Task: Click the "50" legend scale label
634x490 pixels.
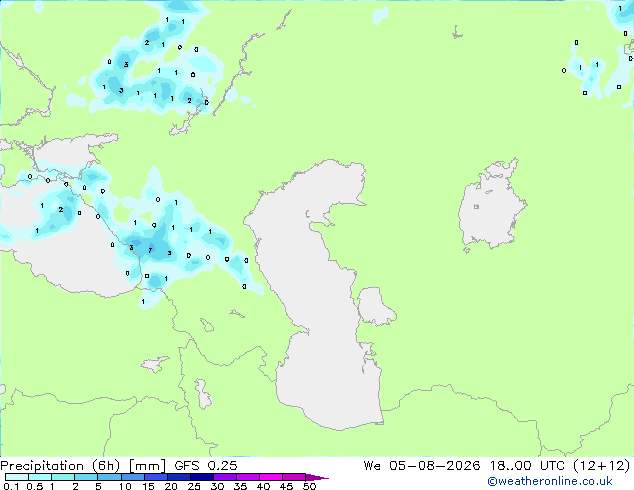Action: (x=309, y=486)
